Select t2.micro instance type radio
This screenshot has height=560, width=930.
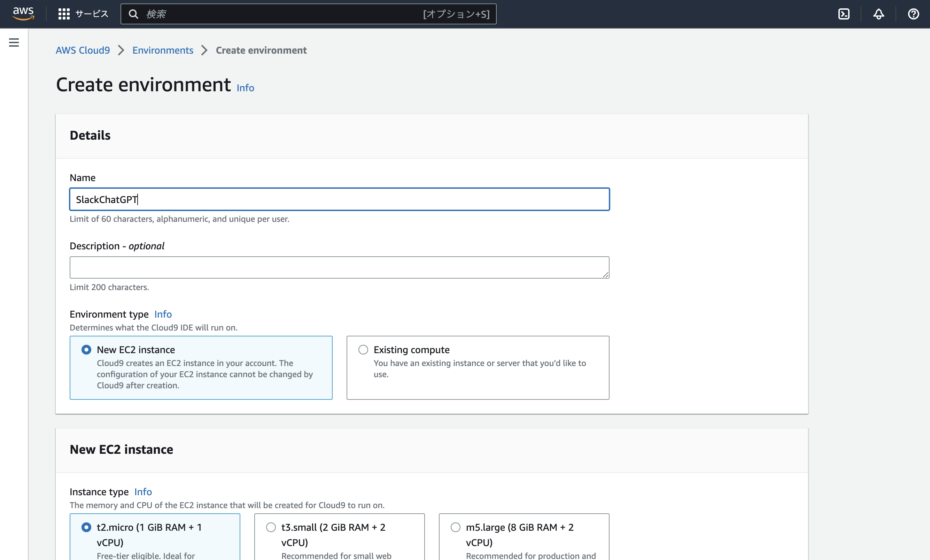(x=86, y=527)
